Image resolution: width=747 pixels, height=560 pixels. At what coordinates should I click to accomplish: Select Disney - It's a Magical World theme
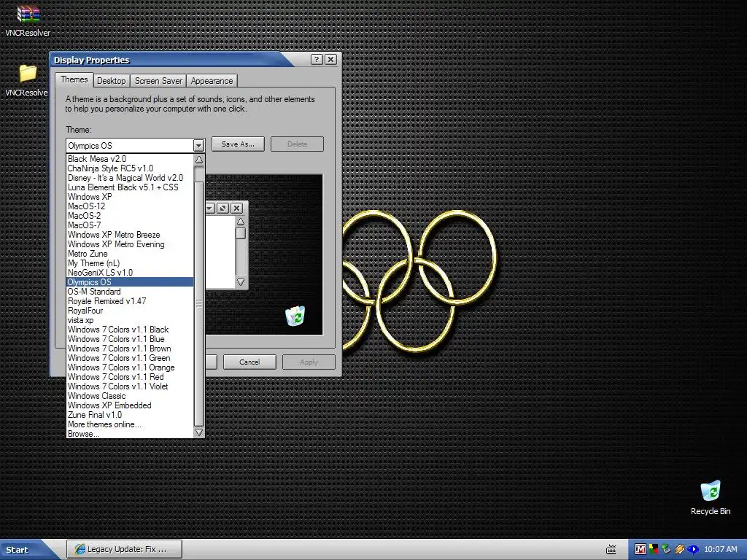[130, 178]
